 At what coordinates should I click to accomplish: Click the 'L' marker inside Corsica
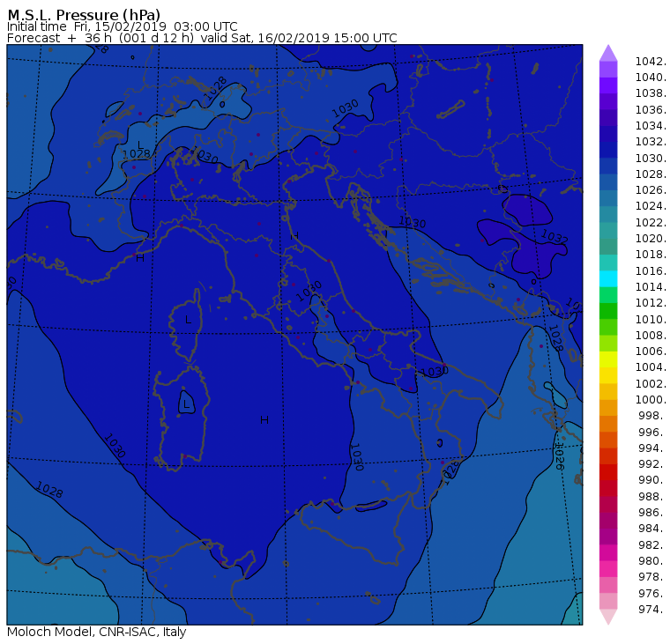[188, 320]
